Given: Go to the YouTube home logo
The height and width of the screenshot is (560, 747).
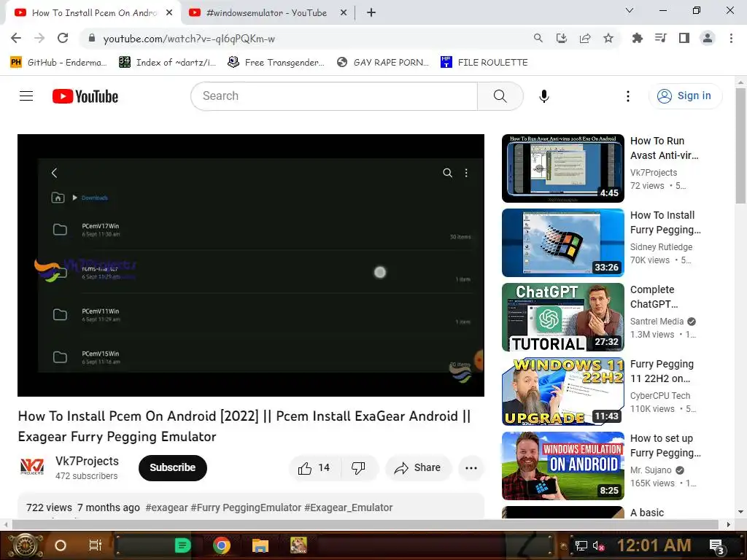Looking at the screenshot, I should 85,96.
